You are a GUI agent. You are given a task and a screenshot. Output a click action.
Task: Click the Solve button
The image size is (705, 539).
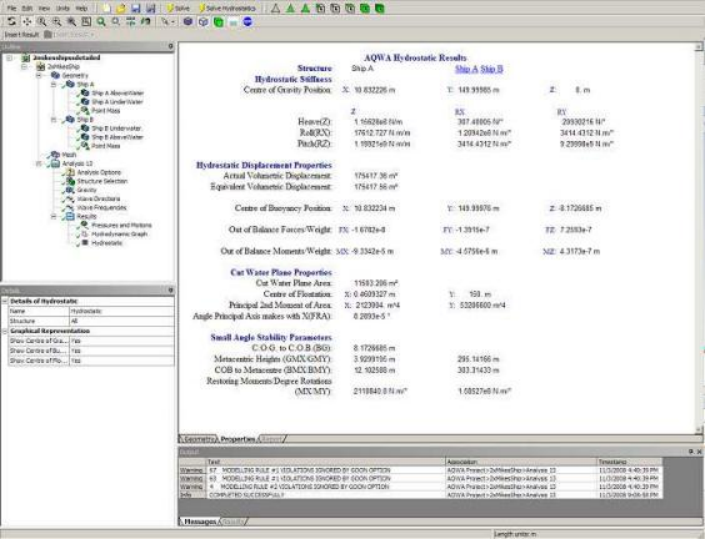(x=178, y=8)
